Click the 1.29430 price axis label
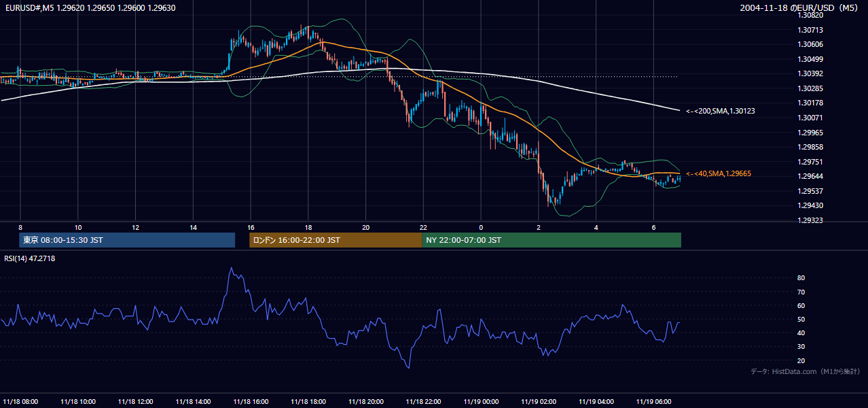Image resolution: width=868 pixels, height=408 pixels. coord(812,205)
